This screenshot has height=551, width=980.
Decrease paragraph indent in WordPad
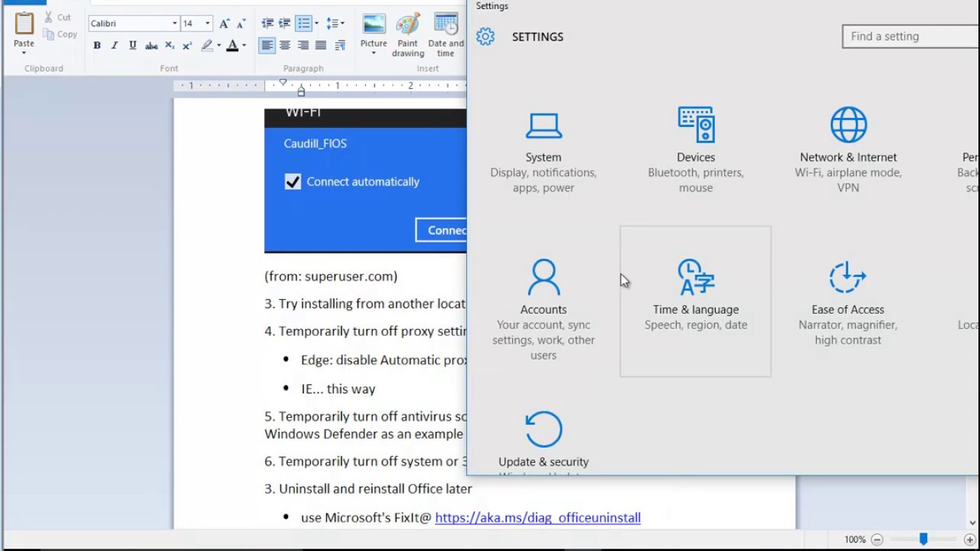pos(267,24)
